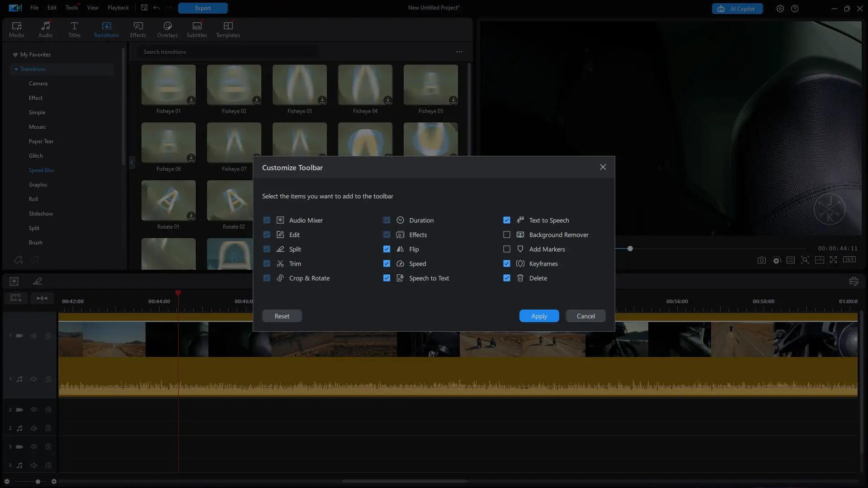Uncheck the Speech to Text checkbox
The width and height of the screenshot is (868, 488).
[387, 278]
